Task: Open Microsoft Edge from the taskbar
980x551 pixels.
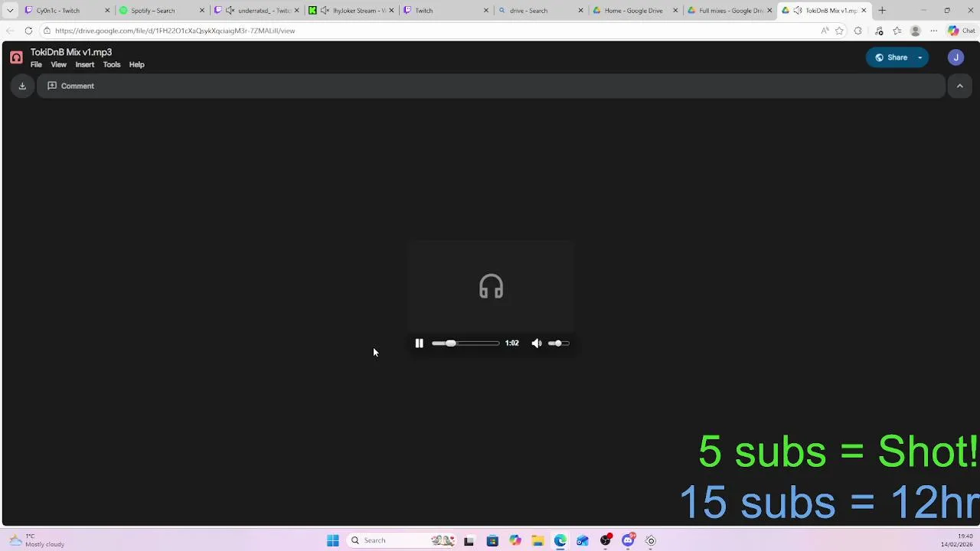Action: click(x=560, y=540)
